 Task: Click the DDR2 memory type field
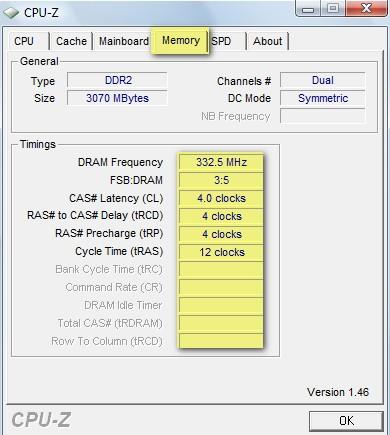(x=117, y=80)
